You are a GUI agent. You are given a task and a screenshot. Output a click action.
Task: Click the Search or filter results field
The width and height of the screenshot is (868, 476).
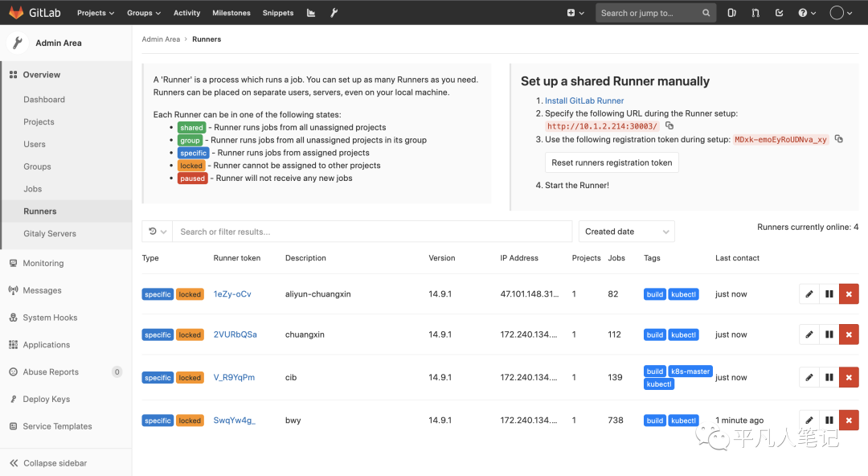pos(372,232)
